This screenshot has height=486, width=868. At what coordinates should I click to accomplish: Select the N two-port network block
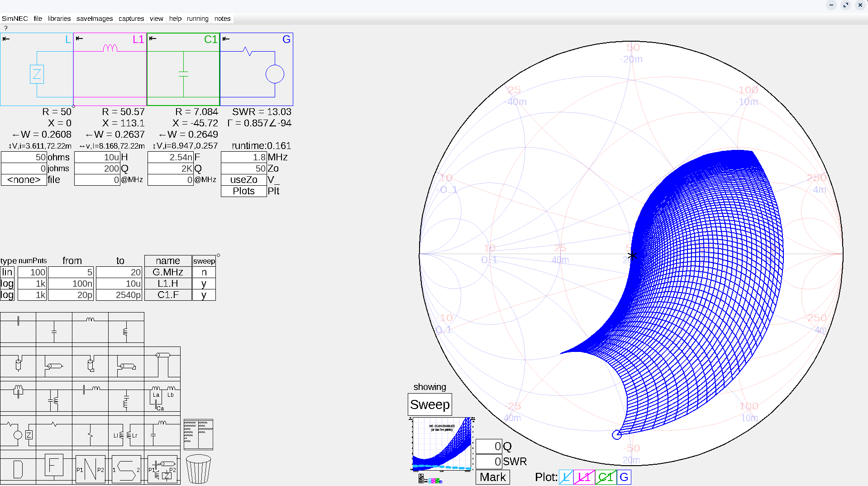pyautogui.click(x=90, y=469)
